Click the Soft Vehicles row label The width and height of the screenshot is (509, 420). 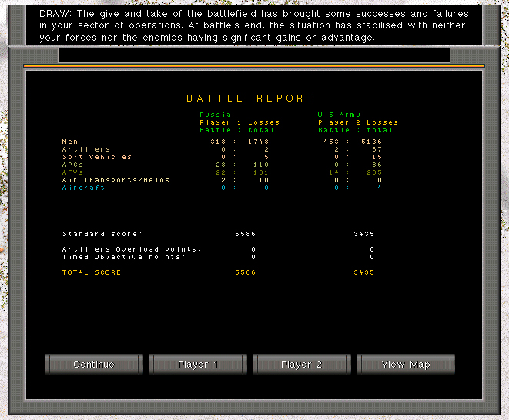97,157
